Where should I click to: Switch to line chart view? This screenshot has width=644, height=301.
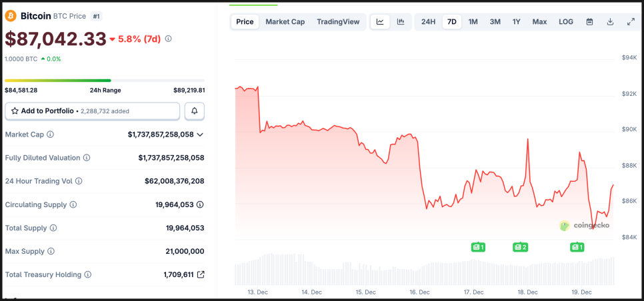click(380, 22)
